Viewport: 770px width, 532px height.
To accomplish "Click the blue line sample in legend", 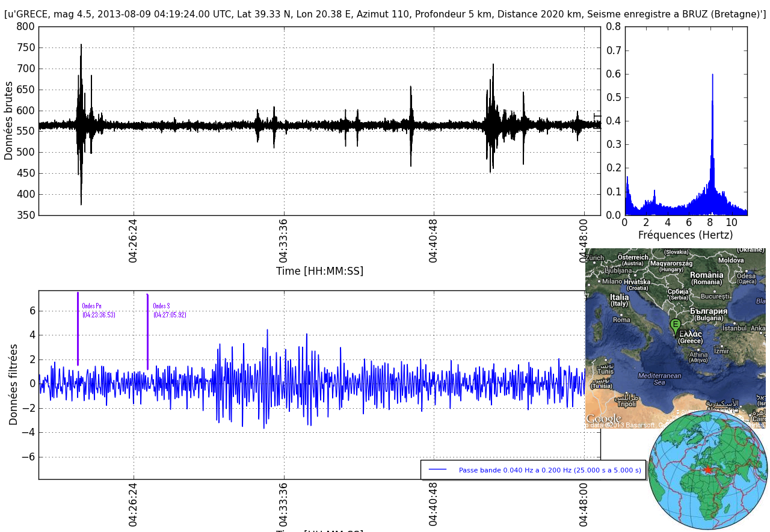I will (x=437, y=470).
